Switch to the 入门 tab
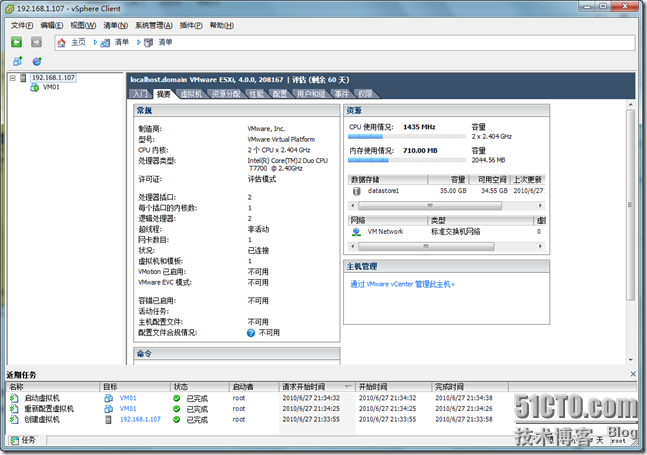Screen dimensions: 647x455 [140, 94]
